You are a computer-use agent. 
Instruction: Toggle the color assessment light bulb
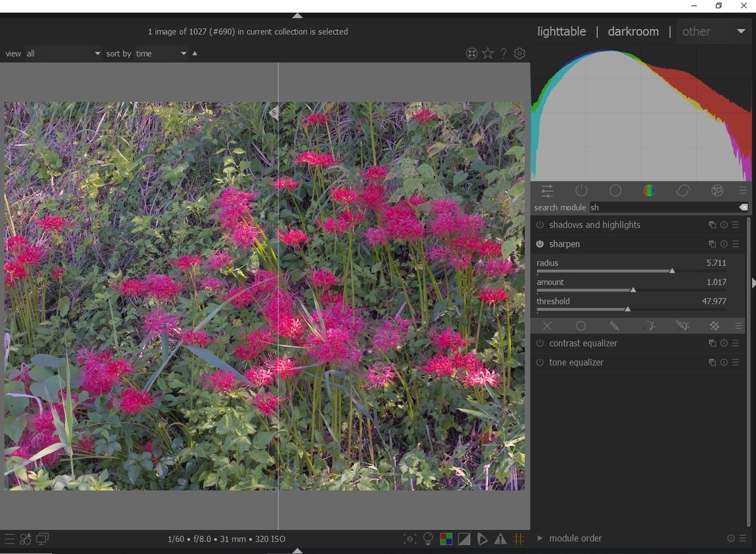pos(428,539)
